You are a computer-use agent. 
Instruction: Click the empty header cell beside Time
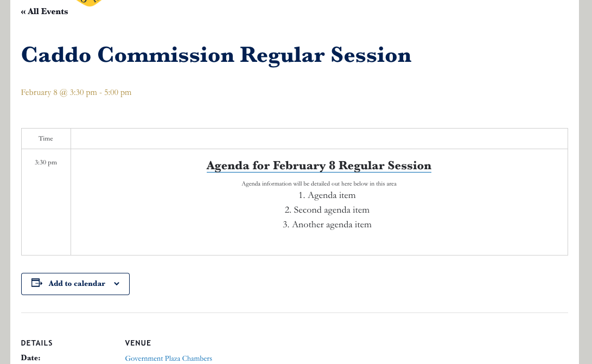(x=319, y=138)
